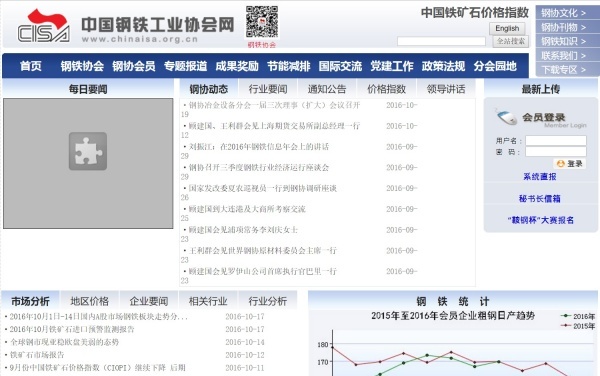600x376 pixels.
Task: Open 钢协刊物 side link
Action: (564, 27)
